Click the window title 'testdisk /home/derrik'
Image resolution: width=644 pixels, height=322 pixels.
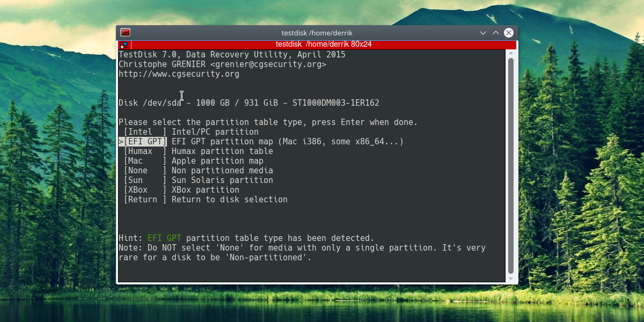[317, 33]
